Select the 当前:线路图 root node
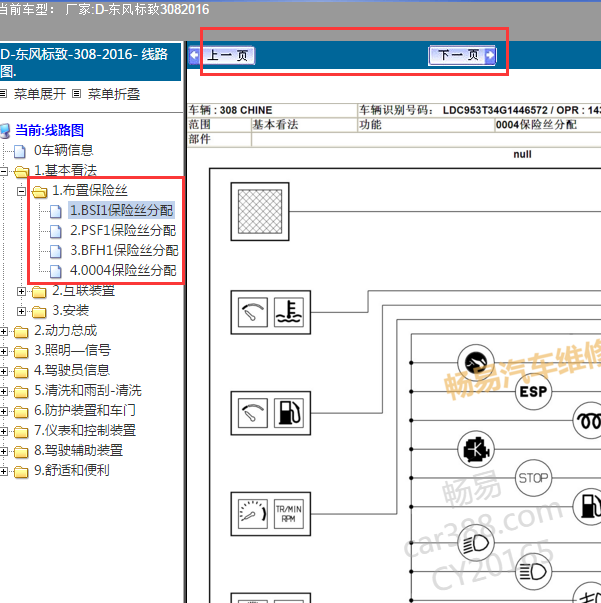 pos(50,130)
